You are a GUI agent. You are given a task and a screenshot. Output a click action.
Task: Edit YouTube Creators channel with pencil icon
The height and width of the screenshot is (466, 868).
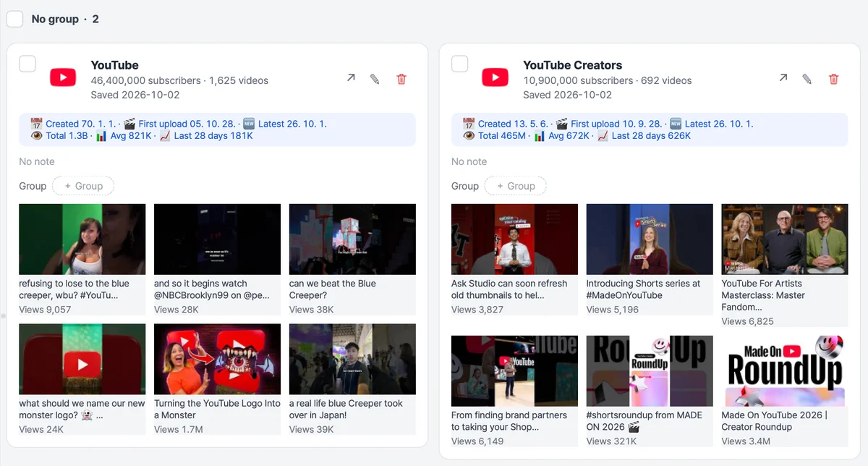[807, 79]
